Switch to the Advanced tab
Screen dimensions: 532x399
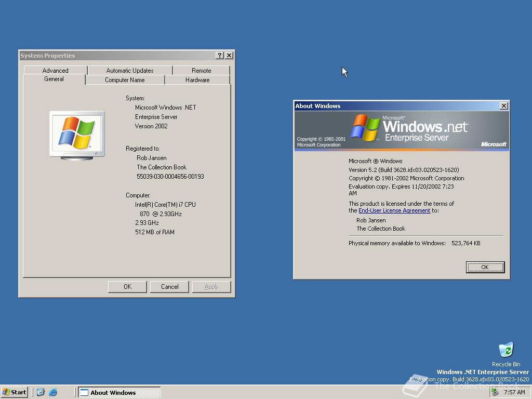55,70
